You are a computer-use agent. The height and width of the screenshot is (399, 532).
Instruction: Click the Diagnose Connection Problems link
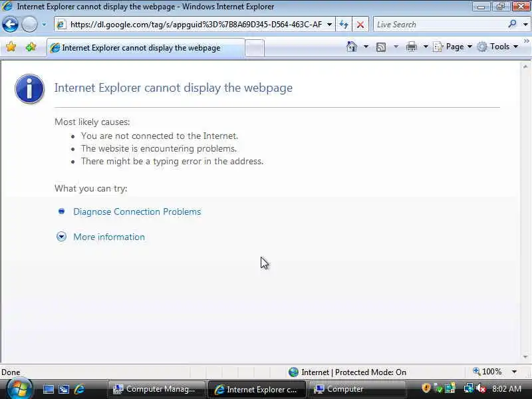point(137,211)
